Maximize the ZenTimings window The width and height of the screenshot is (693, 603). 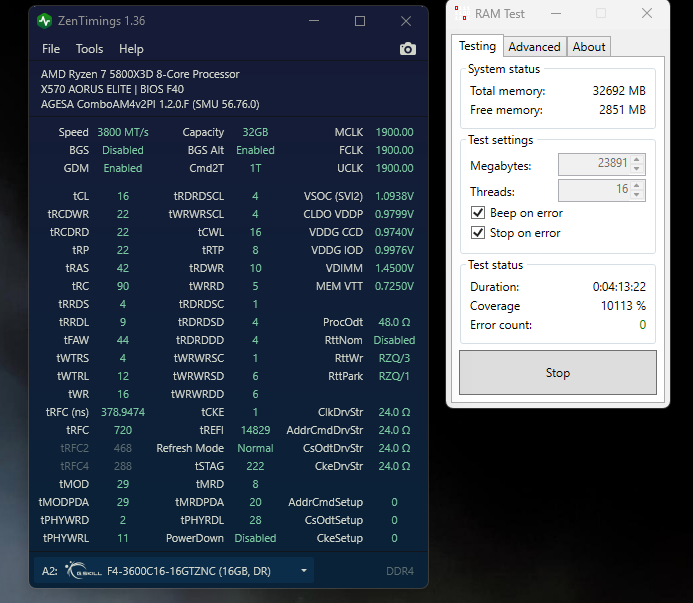point(360,21)
